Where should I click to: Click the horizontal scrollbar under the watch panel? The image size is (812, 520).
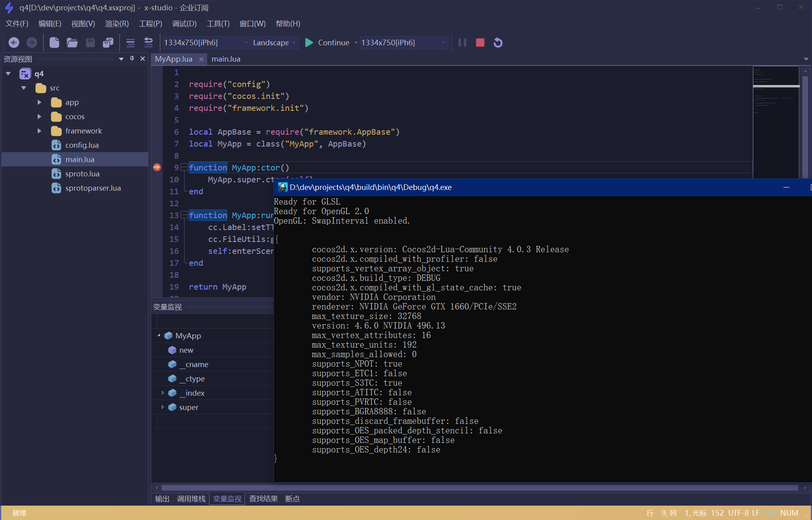(476, 488)
